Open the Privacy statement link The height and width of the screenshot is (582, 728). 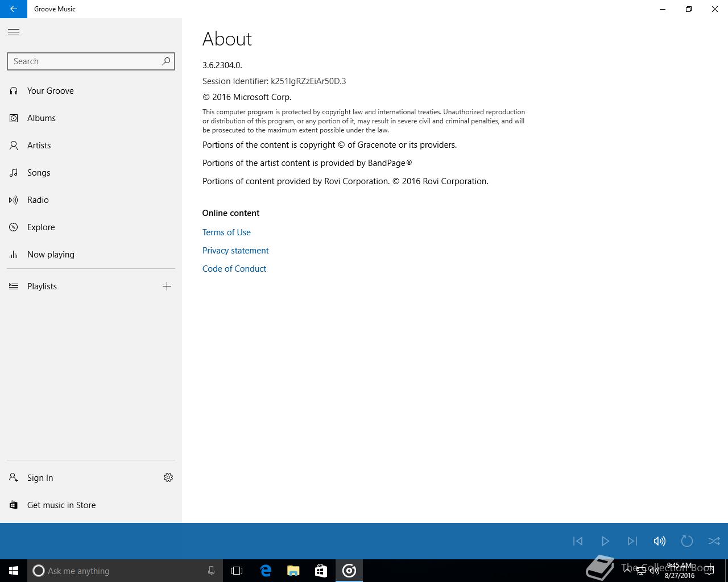pos(235,251)
